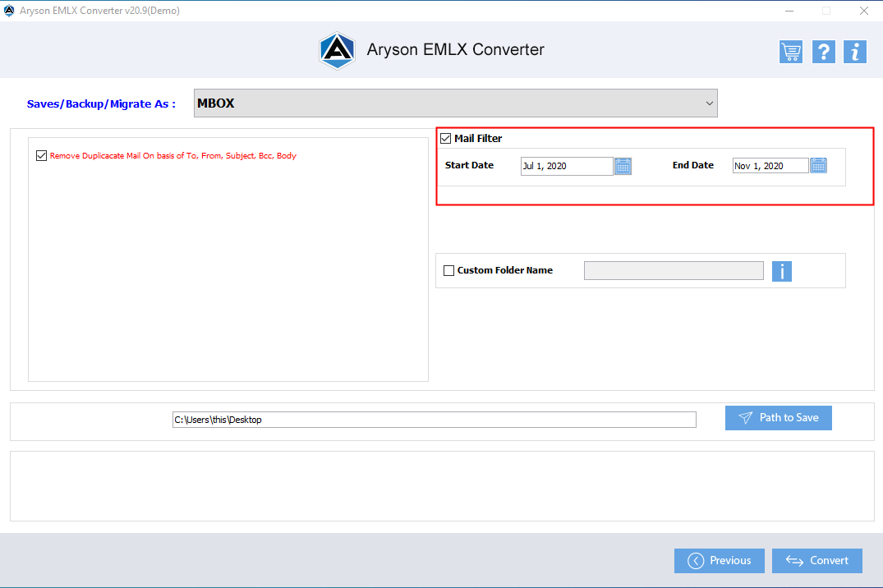Open the question mark help icon
883x588 pixels.
tap(823, 52)
